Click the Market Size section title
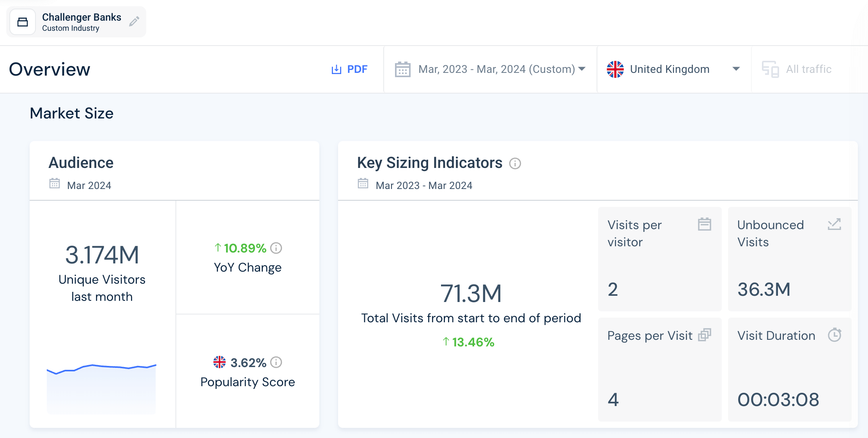868x438 pixels. [x=72, y=113]
